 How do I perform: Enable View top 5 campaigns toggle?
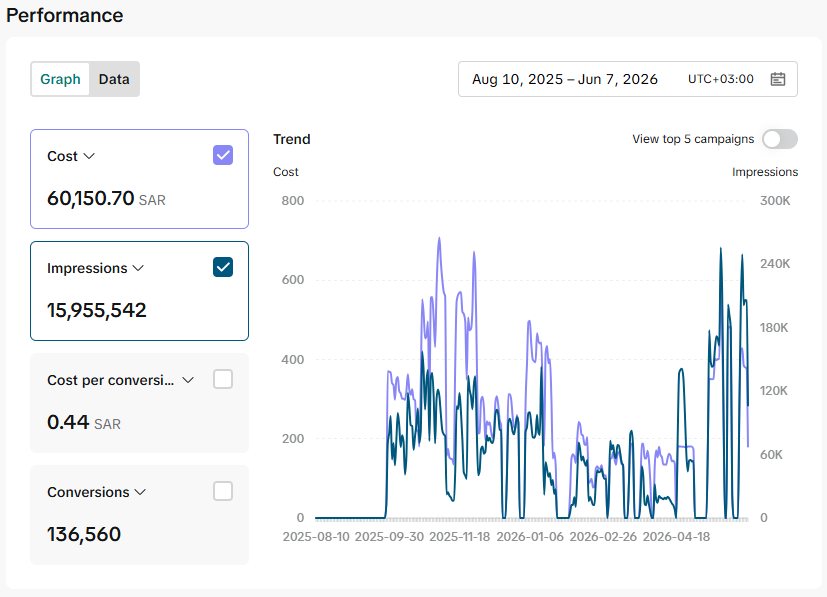[780, 139]
